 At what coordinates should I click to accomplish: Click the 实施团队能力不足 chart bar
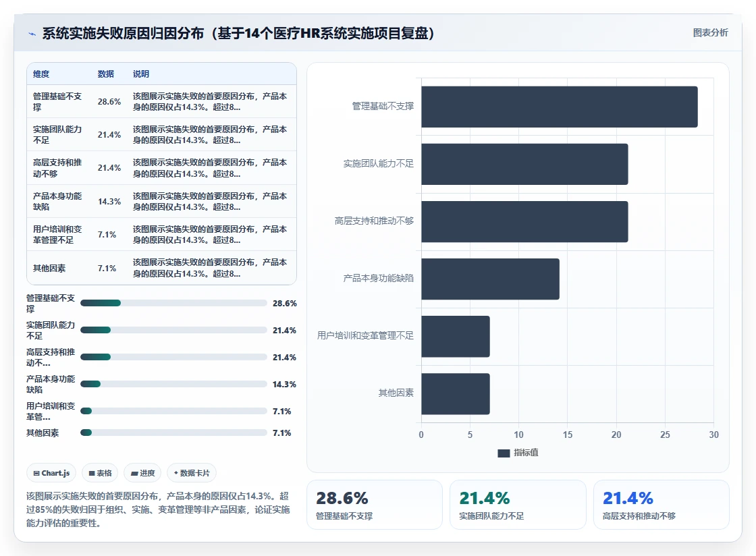click(x=524, y=164)
